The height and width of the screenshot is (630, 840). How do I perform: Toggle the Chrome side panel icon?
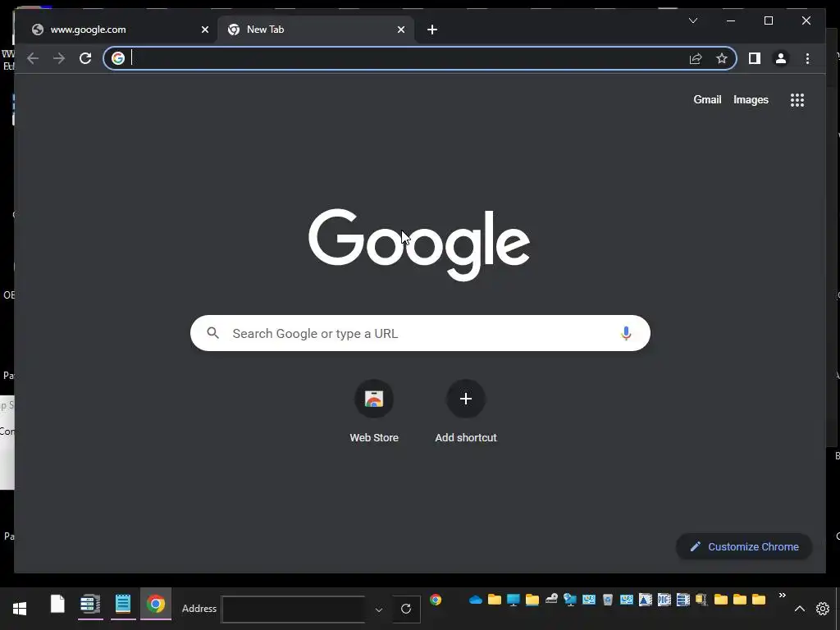pyautogui.click(x=755, y=58)
